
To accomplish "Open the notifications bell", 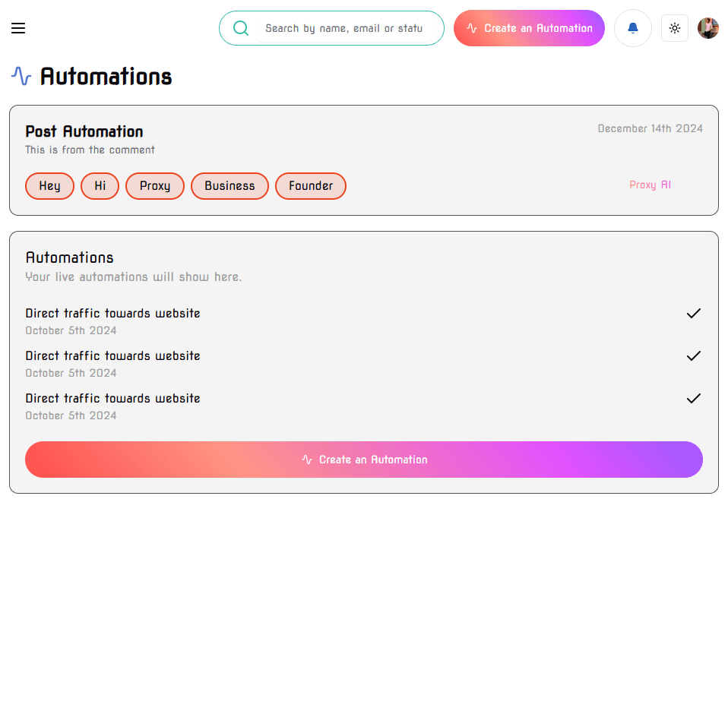I will coord(633,28).
